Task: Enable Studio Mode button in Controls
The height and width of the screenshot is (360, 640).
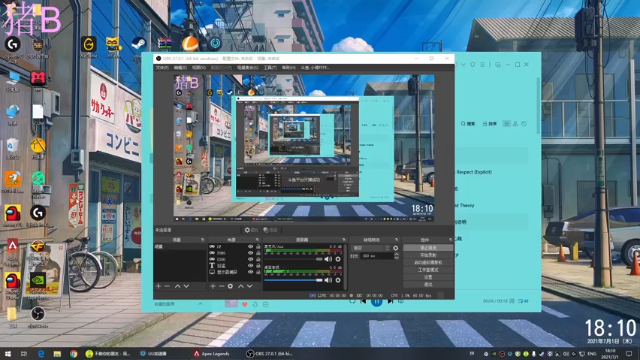Action: [x=428, y=270]
